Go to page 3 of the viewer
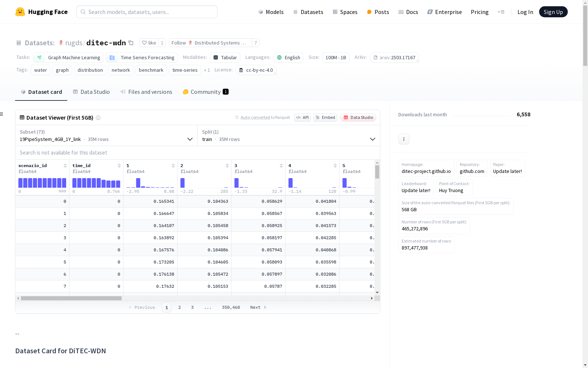The image size is (588, 368). [x=192, y=307]
